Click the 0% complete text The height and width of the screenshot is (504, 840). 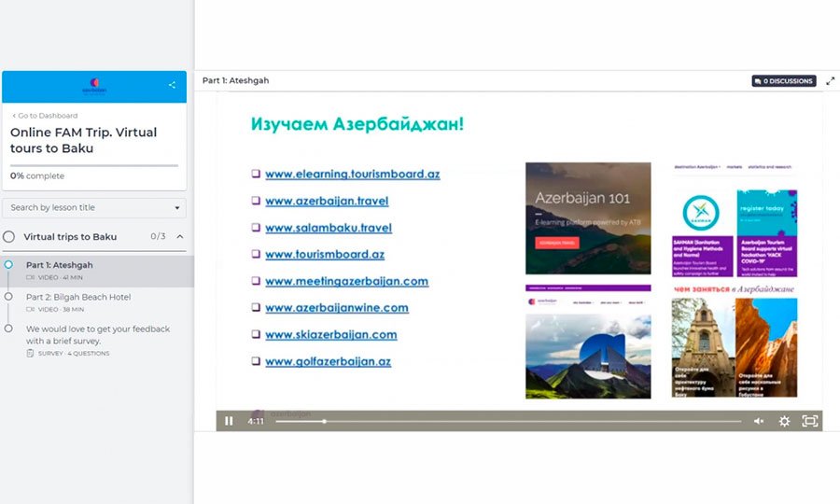coord(37,175)
